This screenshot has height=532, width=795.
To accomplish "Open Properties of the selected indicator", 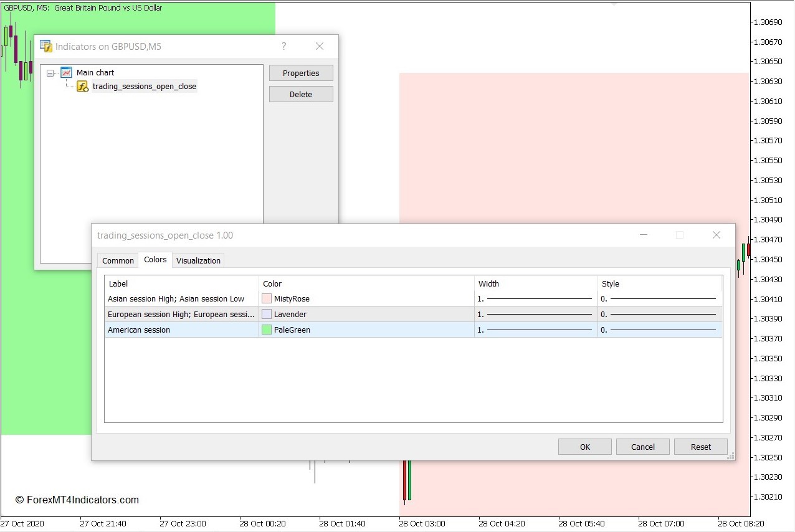I will 301,73.
